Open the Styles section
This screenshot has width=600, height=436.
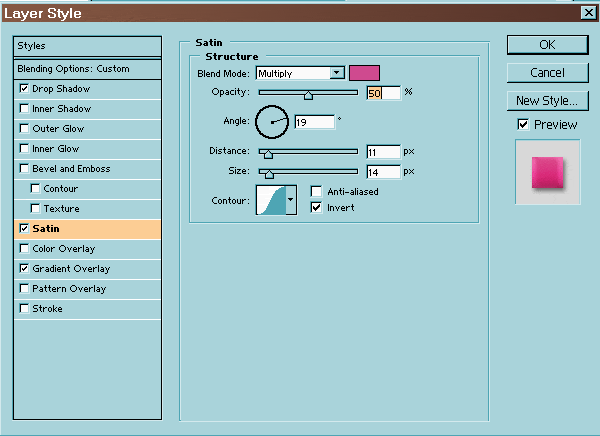87,46
